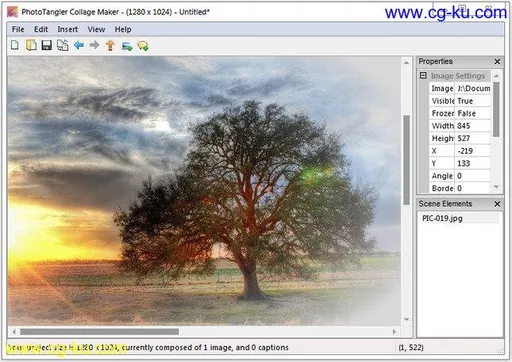This screenshot has width=512, height=362.
Task: Open the Edit menu
Action: coord(41,29)
